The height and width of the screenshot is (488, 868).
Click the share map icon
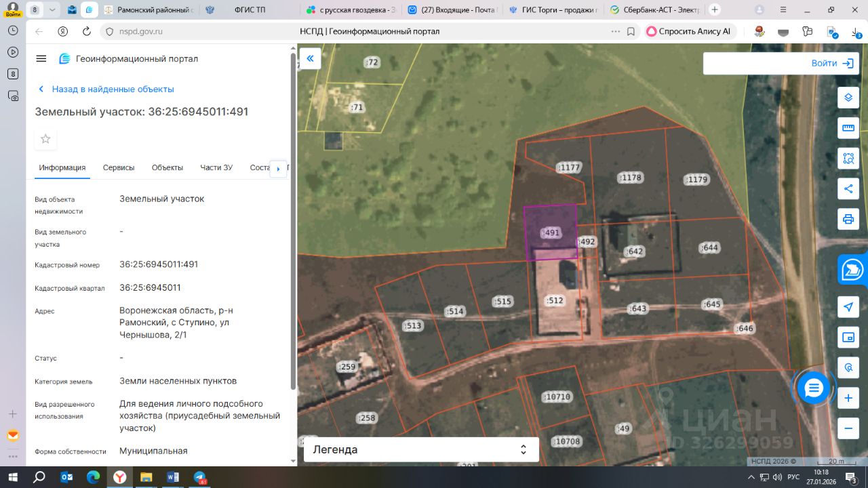click(848, 188)
